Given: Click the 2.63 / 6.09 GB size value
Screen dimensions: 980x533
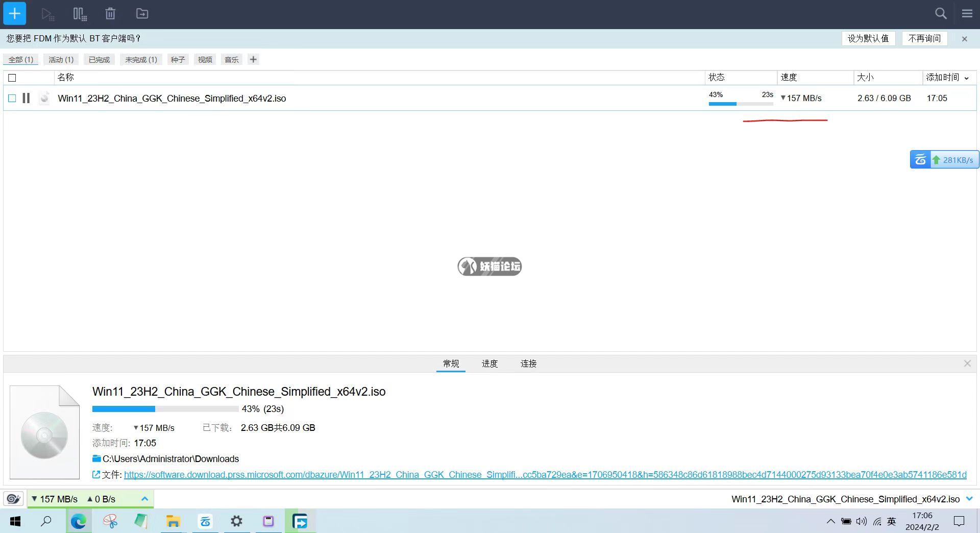Looking at the screenshot, I should [x=884, y=98].
